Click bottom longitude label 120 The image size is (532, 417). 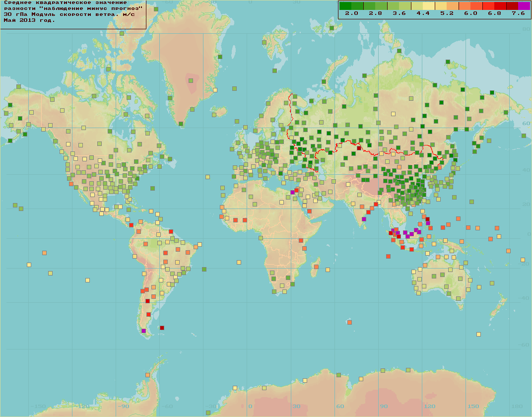[429, 406]
